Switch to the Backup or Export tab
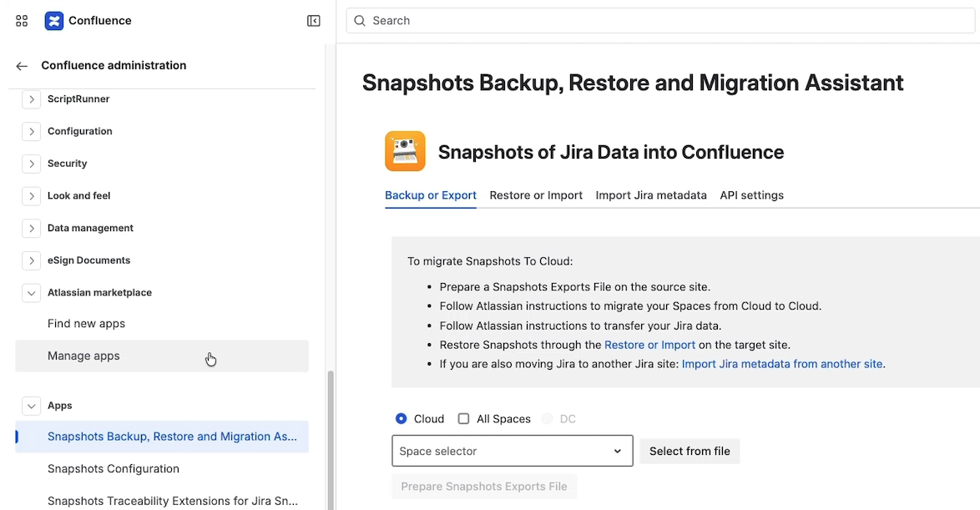This screenshot has width=980, height=510. 431,195
